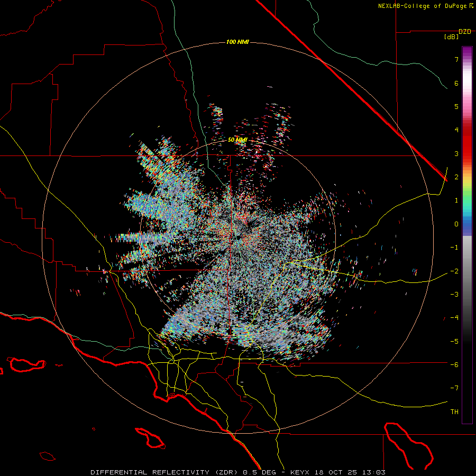Click the -7 value on the color scale

click(454, 388)
